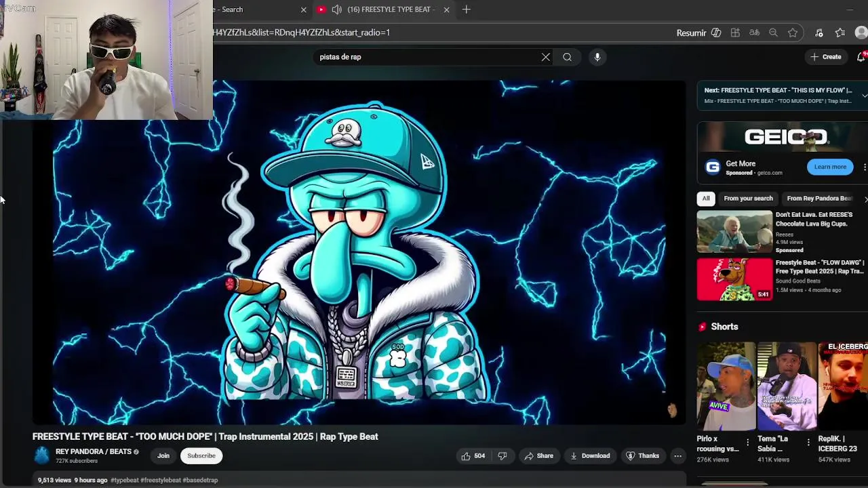Image resolution: width=868 pixels, height=488 pixels.
Task: Open the browser favorites list icon
Action: [840, 33]
